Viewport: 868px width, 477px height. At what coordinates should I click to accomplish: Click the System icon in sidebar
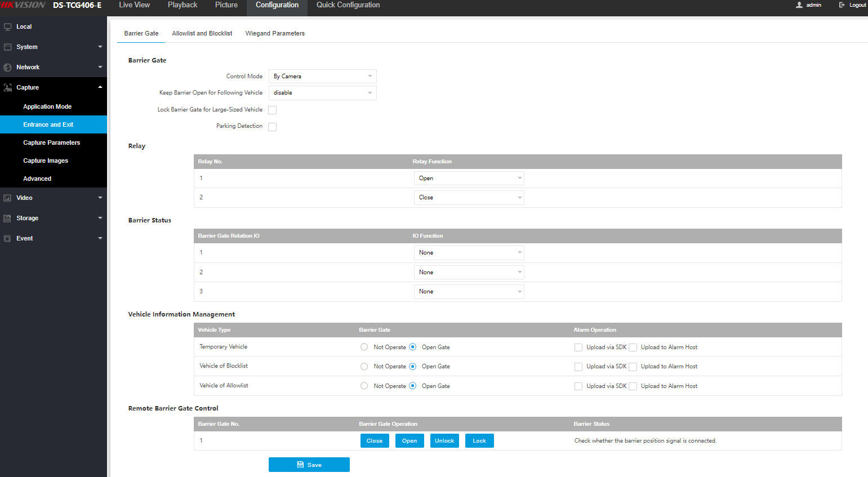tap(8, 47)
